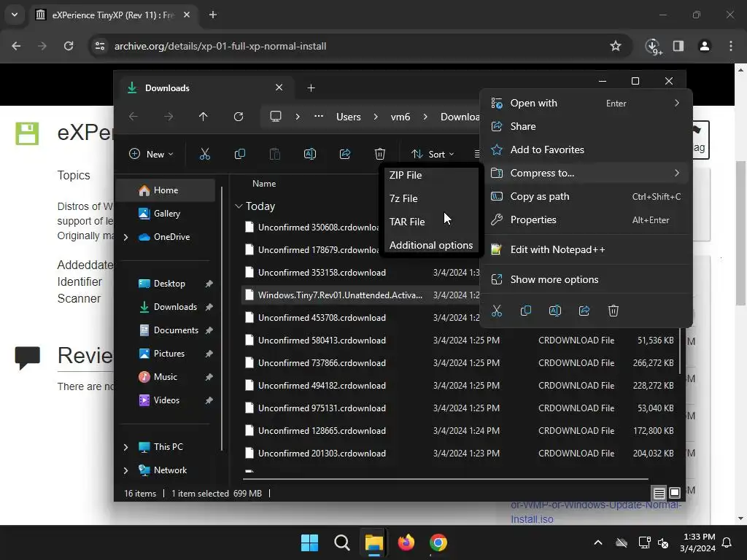747x560 pixels.
Task: Choose Open with in context menu
Action: (x=586, y=104)
